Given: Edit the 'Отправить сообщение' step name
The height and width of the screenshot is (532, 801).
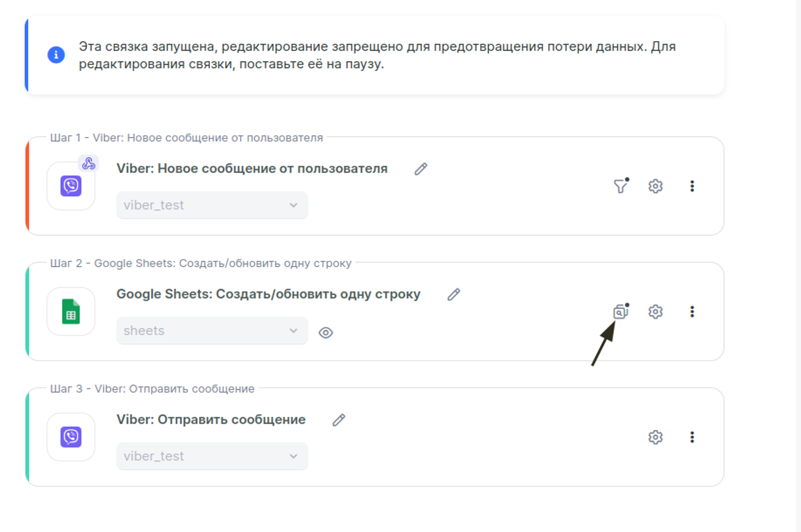Looking at the screenshot, I should point(339,420).
